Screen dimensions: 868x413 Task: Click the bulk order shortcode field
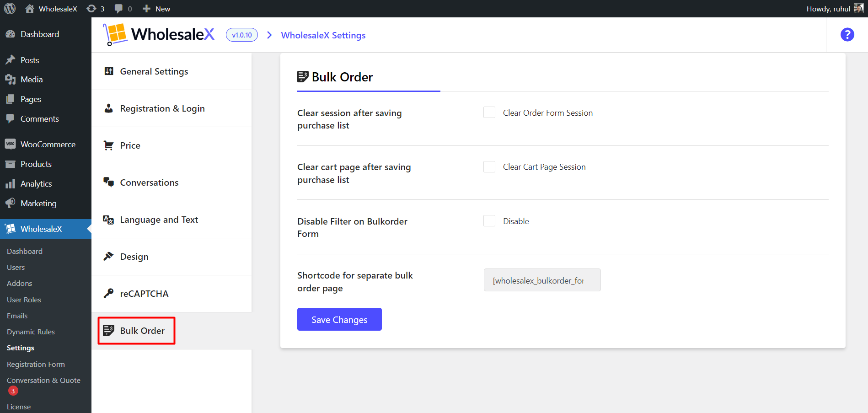pos(542,280)
